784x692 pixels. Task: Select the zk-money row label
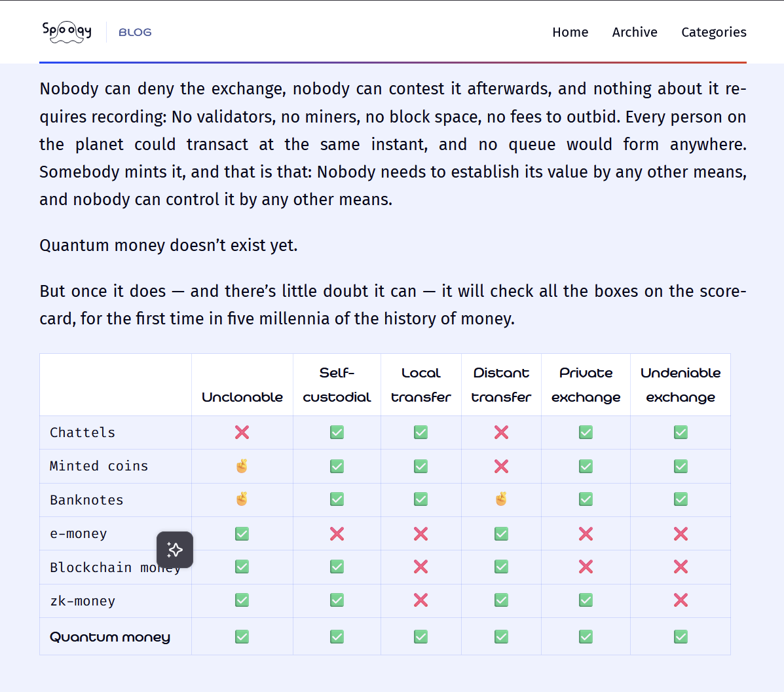83,600
